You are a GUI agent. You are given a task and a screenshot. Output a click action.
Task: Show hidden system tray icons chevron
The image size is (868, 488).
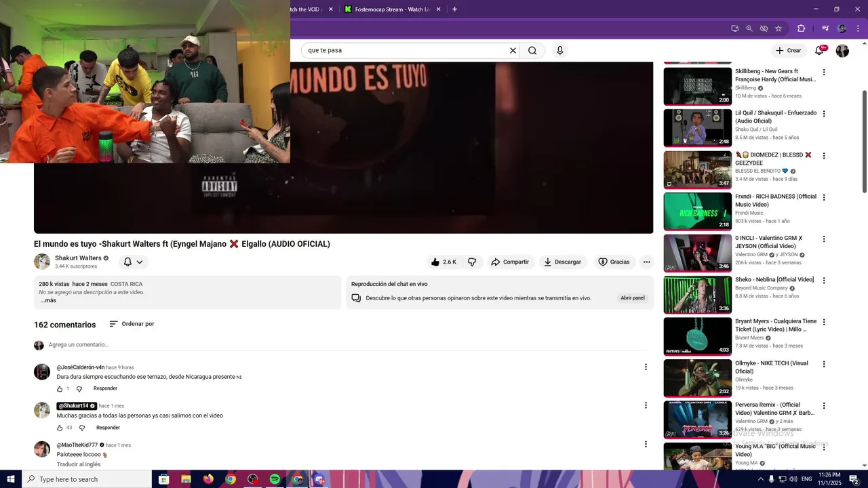point(760,479)
